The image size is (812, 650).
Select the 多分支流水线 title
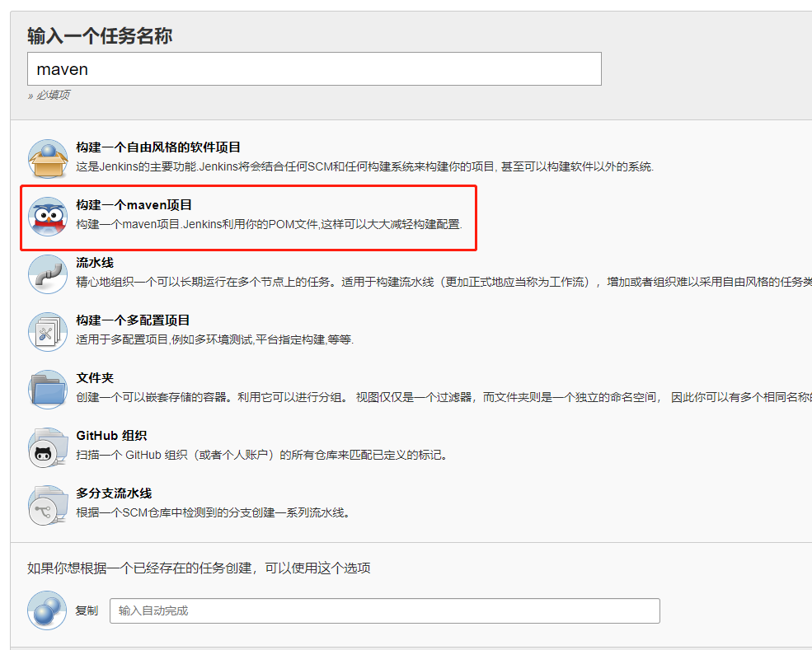[114, 493]
